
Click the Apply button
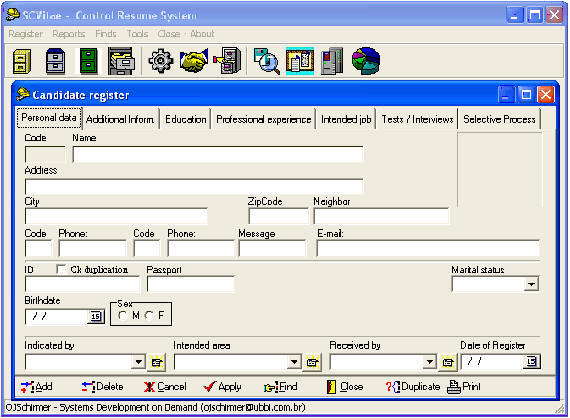[x=222, y=387]
